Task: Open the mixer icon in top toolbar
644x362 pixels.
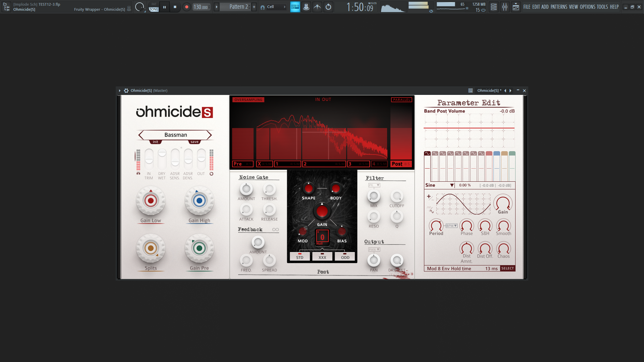Action: pyautogui.click(x=505, y=7)
